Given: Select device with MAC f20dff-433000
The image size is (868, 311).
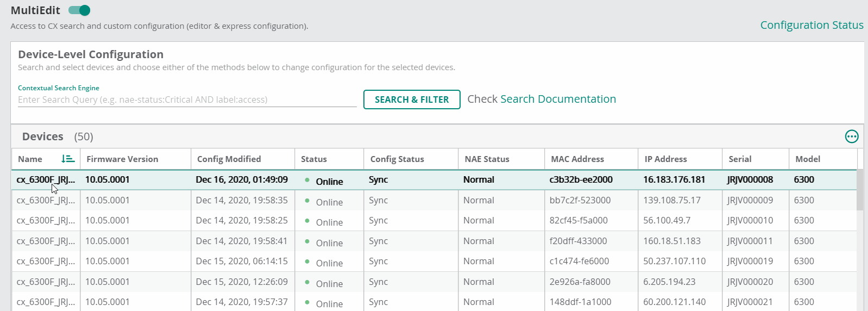Looking at the screenshot, I should click(x=578, y=241).
